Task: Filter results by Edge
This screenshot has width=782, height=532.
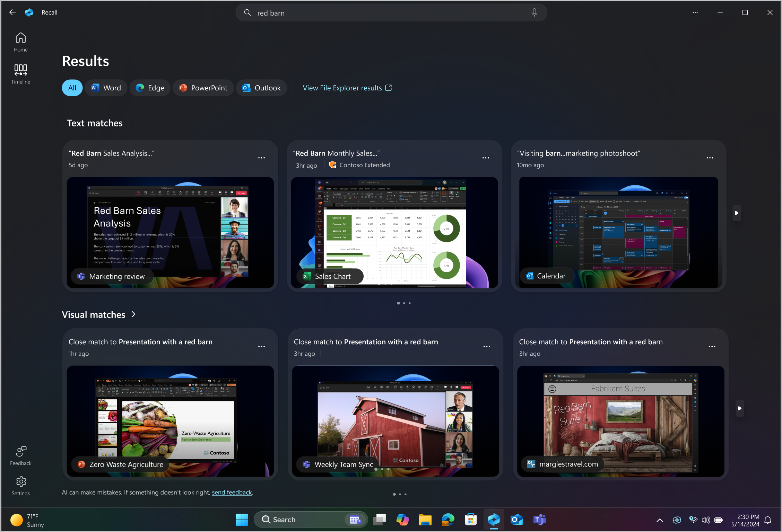Action: pos(150,88)
